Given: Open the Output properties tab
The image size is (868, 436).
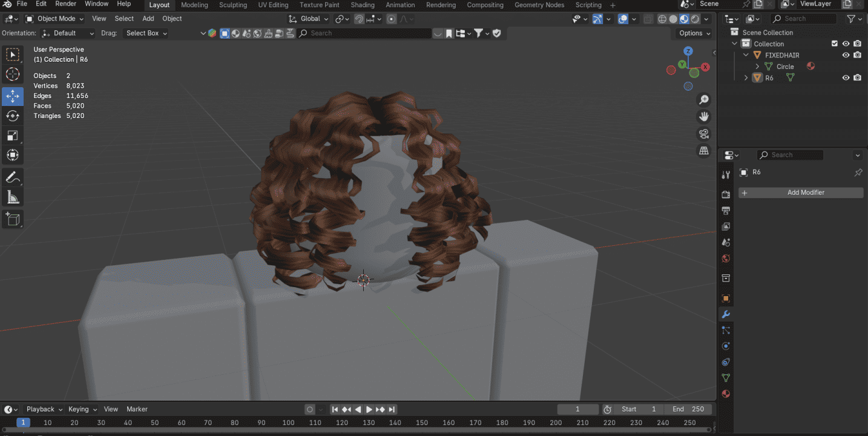Looking at the screenshot, I should point(726,211).
